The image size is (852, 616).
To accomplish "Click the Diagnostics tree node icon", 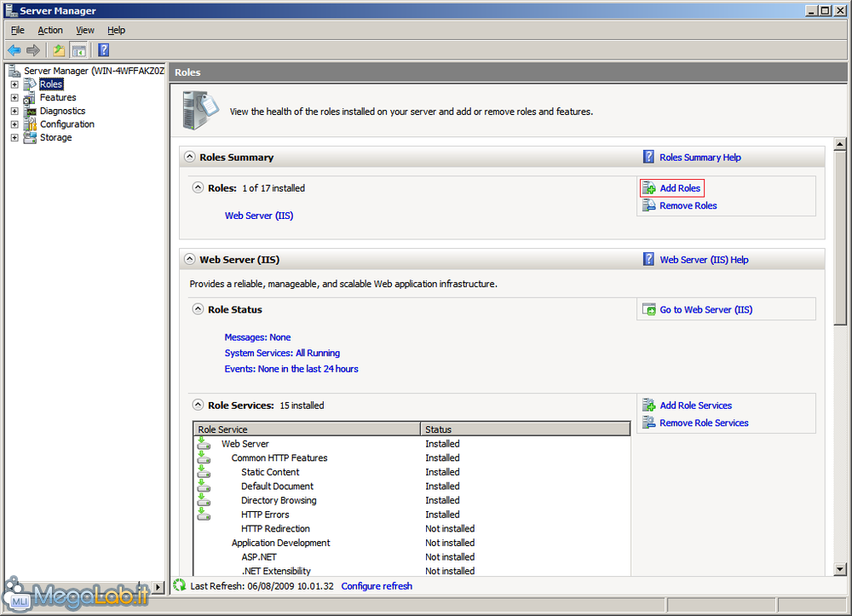I will pos(30,111).
